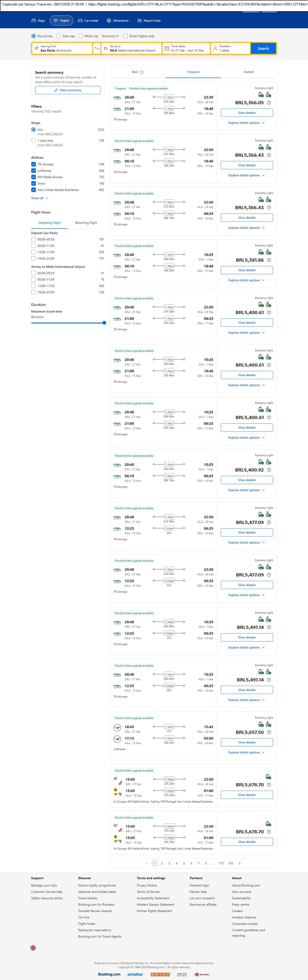Click the swap origin and destination arrows icon
The width and height of the screenshot is (308, 980).
pos(97,48)
